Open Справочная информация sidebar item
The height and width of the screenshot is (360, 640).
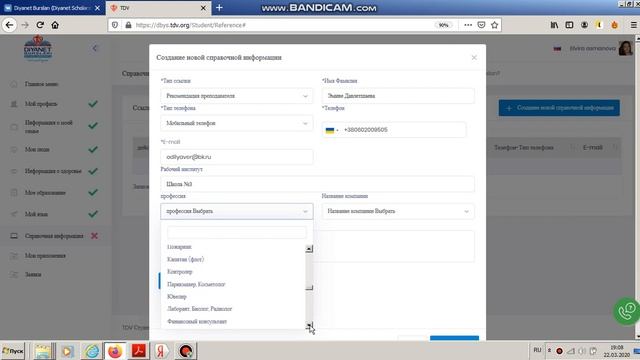pos(54,236)
